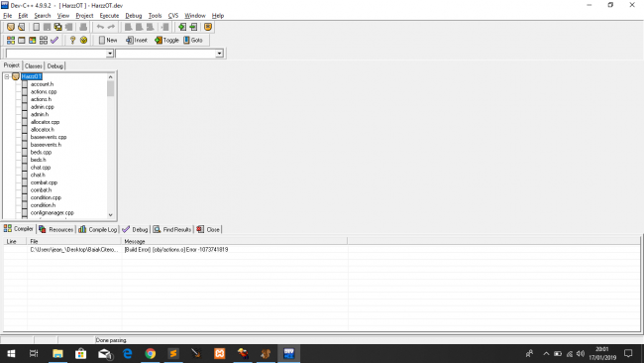Open the File menu
644x363 pixels.
pos(7,16)
